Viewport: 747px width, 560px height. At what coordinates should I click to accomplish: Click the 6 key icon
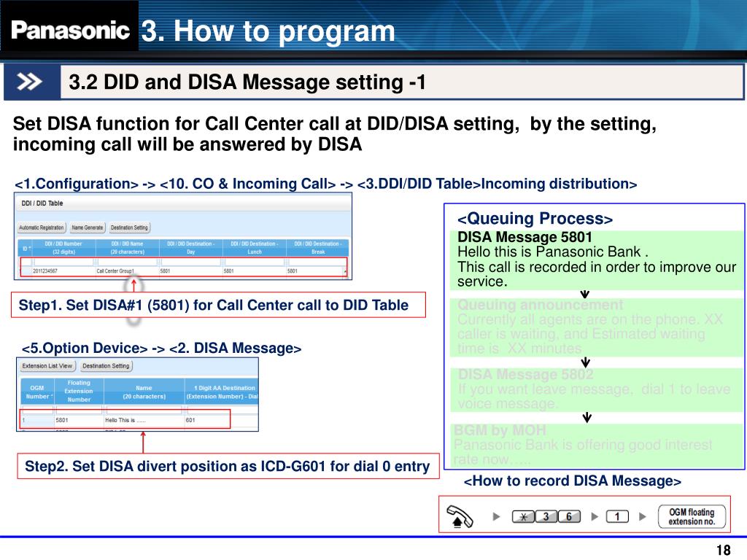click(569, 517)
